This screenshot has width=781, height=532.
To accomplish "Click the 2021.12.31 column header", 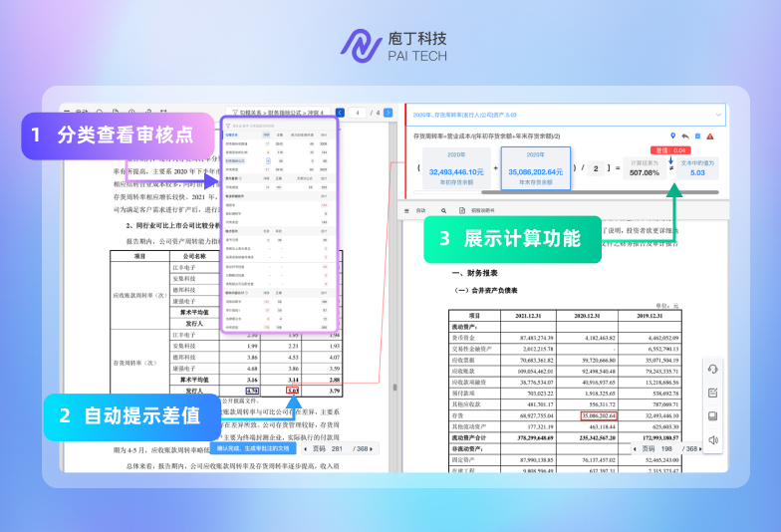I will [528, 316].
